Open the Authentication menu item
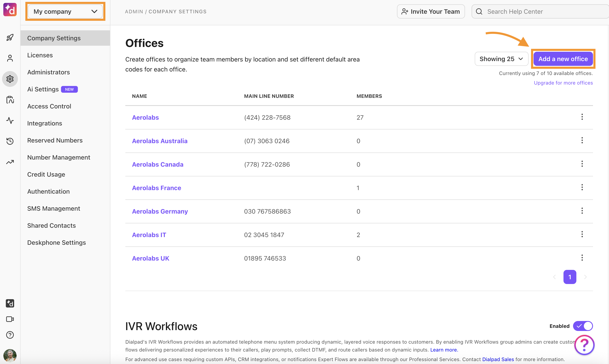Screen dimensions: 609x364 65,192
